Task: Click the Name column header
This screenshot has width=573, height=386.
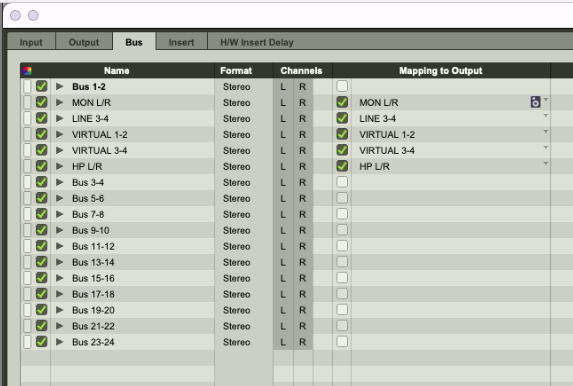Action: pos(117,71)
